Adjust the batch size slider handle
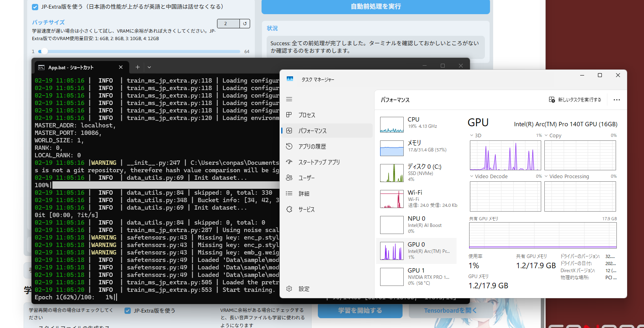 point(45,51)
